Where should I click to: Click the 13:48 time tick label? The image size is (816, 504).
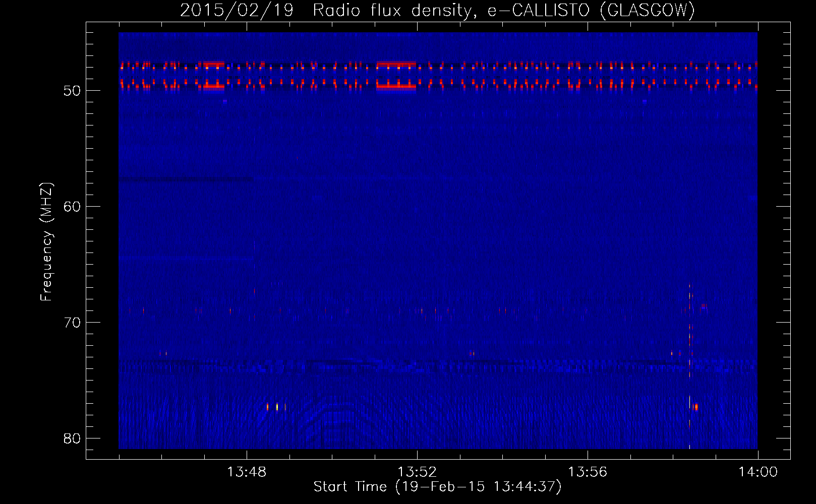coord(247,472)
